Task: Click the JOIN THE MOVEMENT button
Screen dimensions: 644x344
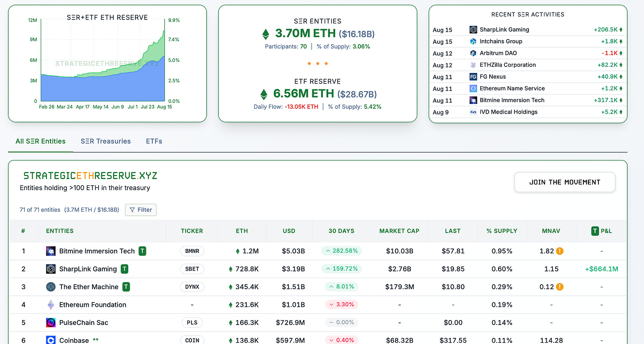Action: coord(565,182)
